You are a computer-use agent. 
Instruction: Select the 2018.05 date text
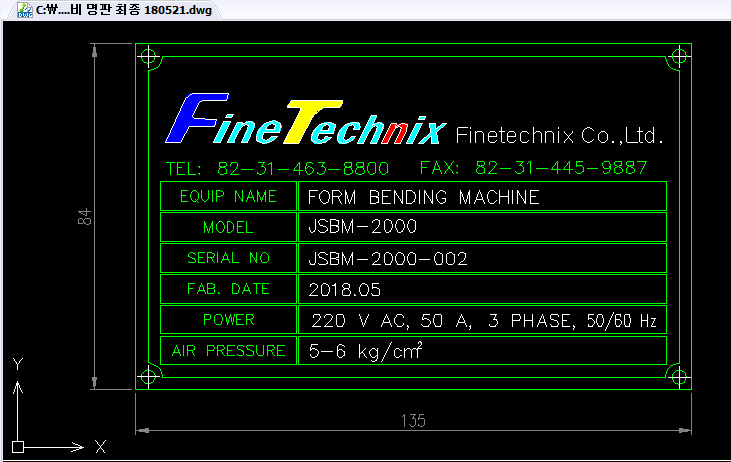345,290
